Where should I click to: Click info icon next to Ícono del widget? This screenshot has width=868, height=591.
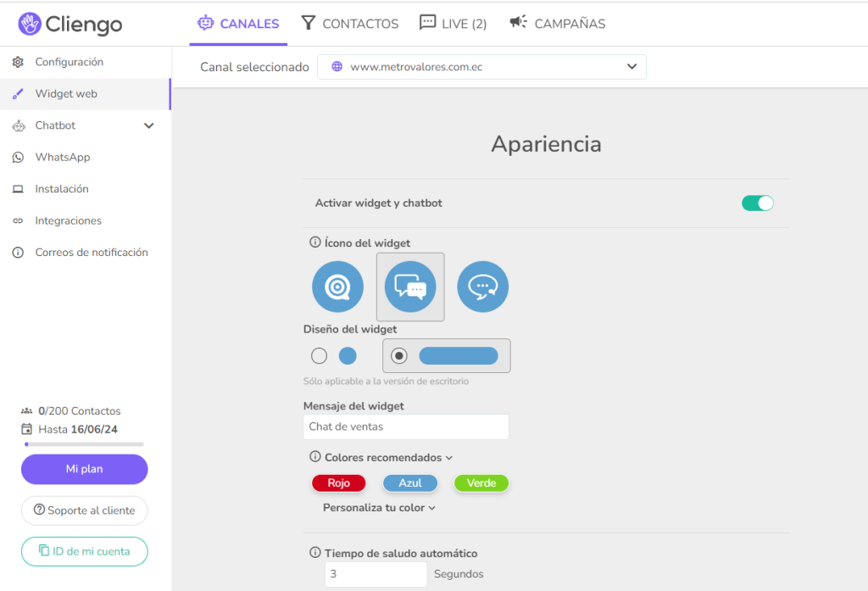(x=315, y=242)
